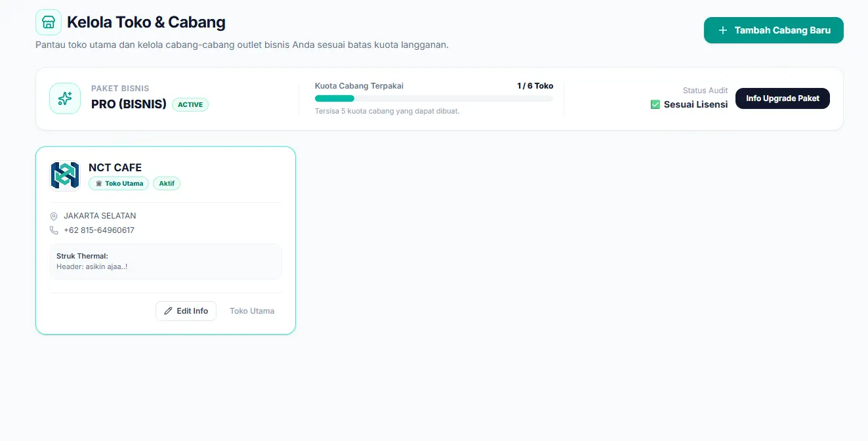This screenshot has height=441, width=868.
Task: Click the Status Audit label
Action: pos(705,91)
